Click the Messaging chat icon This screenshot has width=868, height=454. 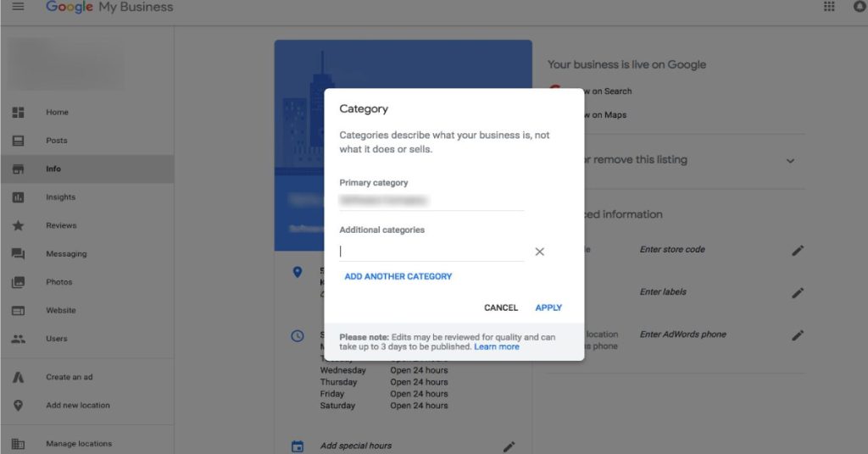tap(19, 254)
